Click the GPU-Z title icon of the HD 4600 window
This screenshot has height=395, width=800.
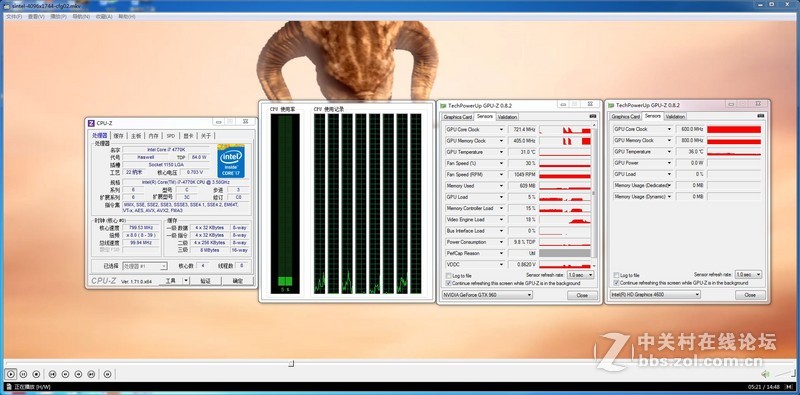(611, 105)
